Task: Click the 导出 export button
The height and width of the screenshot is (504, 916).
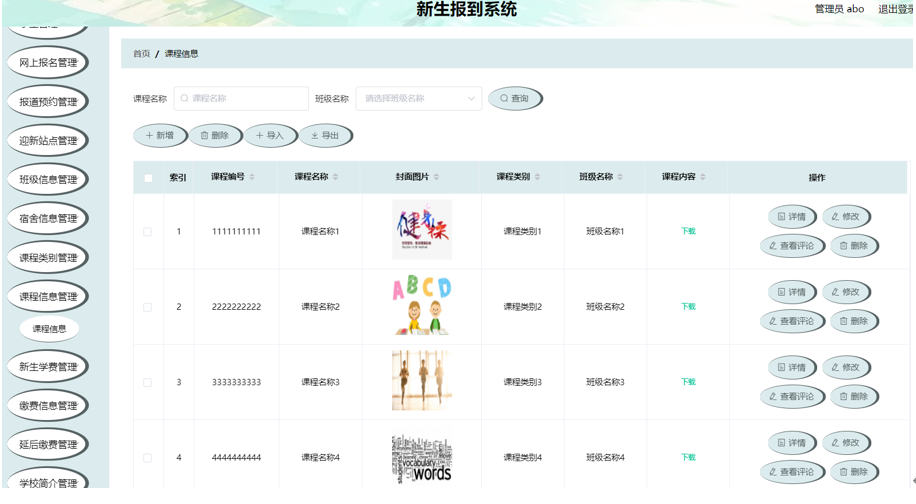Action: coord(325,135)
